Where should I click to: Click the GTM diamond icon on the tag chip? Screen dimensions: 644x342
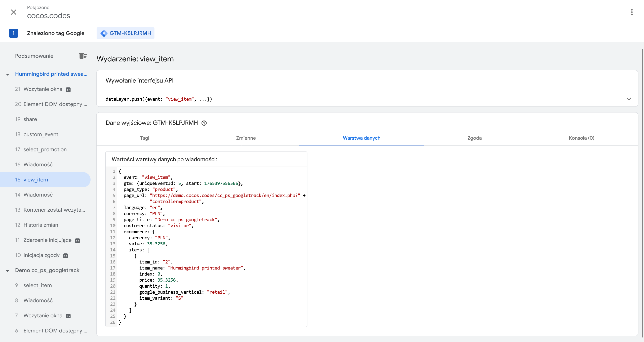(x=104, y=33)
